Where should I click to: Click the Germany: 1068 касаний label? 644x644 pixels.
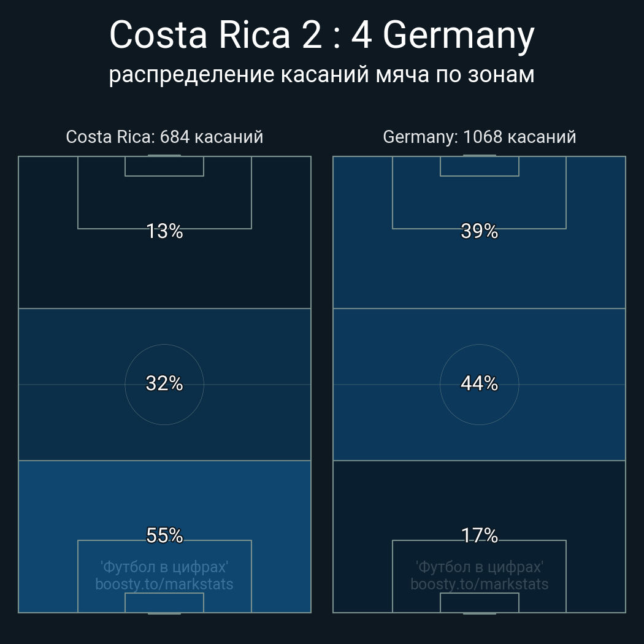[479, 137]
